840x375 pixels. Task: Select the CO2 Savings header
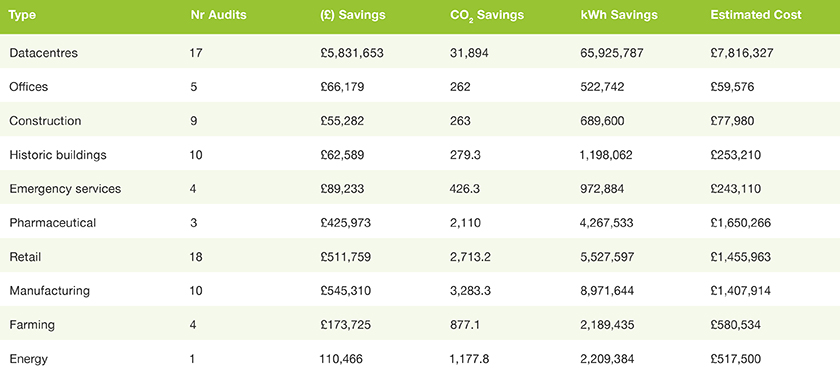click(486, 16)
